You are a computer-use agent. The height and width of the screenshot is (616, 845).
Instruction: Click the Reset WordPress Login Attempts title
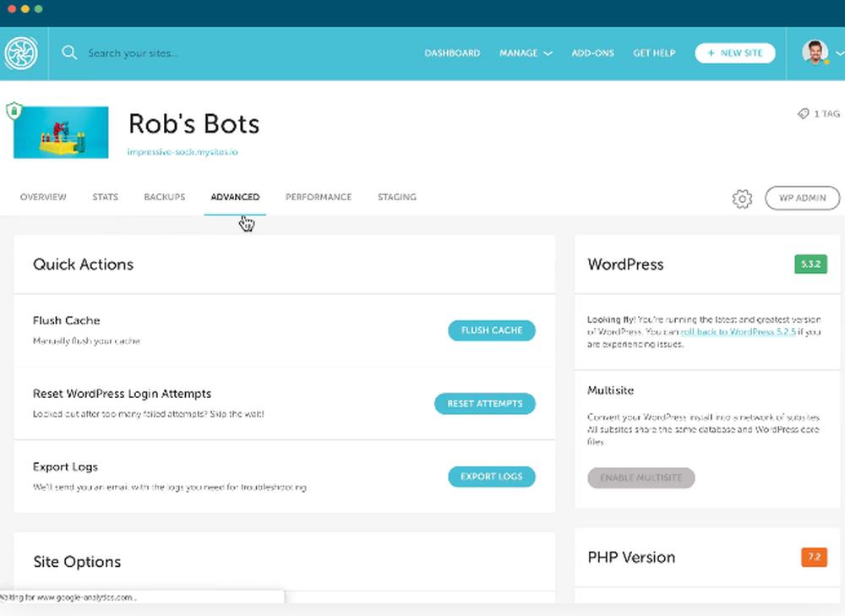click(122, 394)
